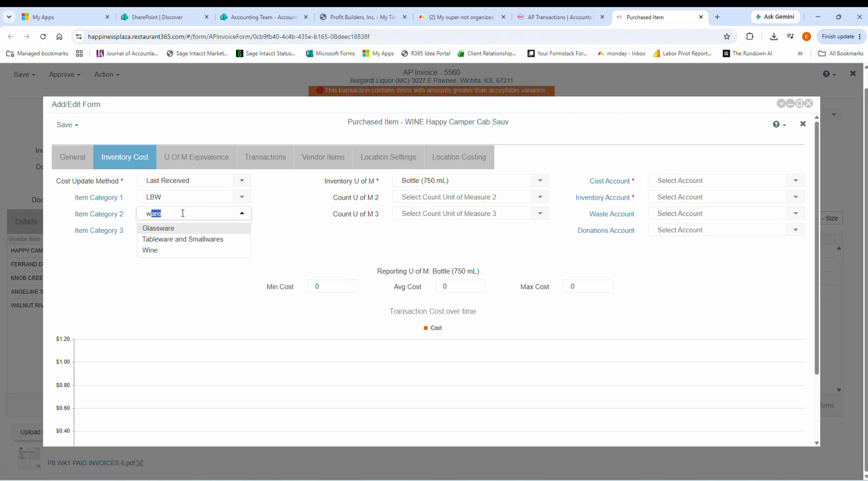The image size is (868, 481).
Task: Expand the Count U of M 2 dropdown
Action: [x=540, y=197]
